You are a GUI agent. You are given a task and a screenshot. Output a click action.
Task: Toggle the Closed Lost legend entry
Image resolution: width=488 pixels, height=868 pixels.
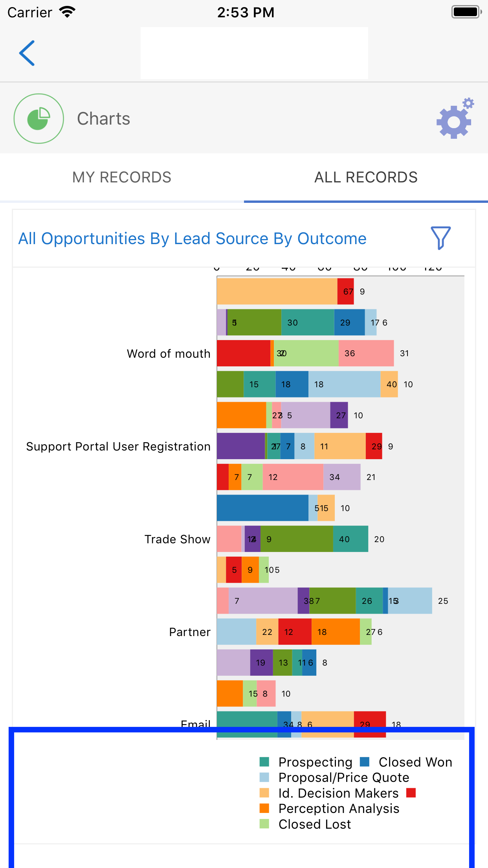pos(314,824)
